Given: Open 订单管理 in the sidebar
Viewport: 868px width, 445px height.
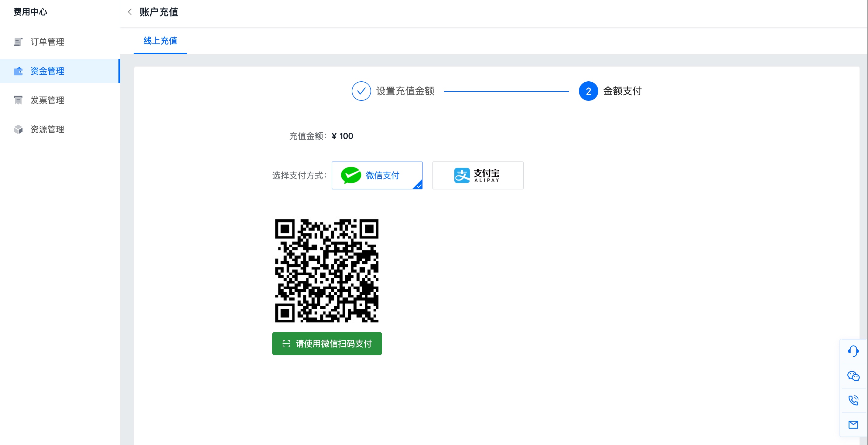Looking at the screenshot, I should 60,42.
